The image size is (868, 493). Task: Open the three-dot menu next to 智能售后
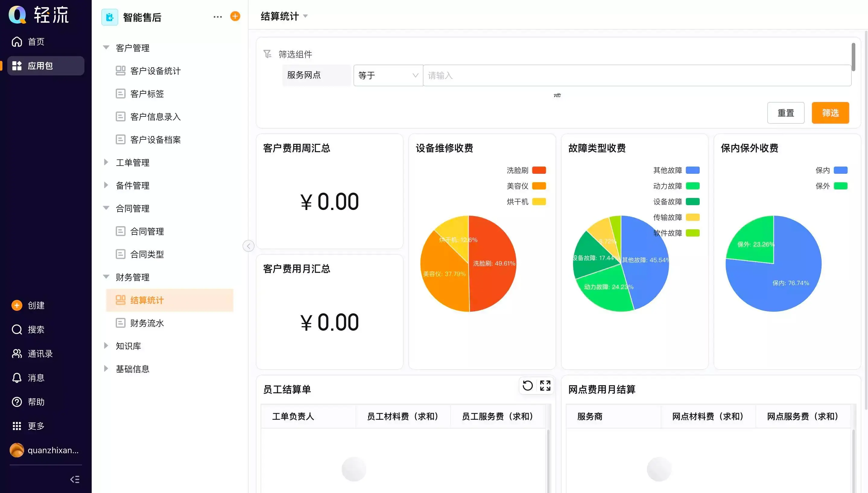217,17
